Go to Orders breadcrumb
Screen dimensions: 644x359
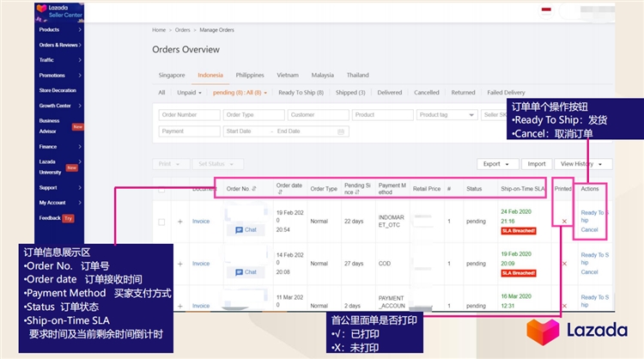182,30
